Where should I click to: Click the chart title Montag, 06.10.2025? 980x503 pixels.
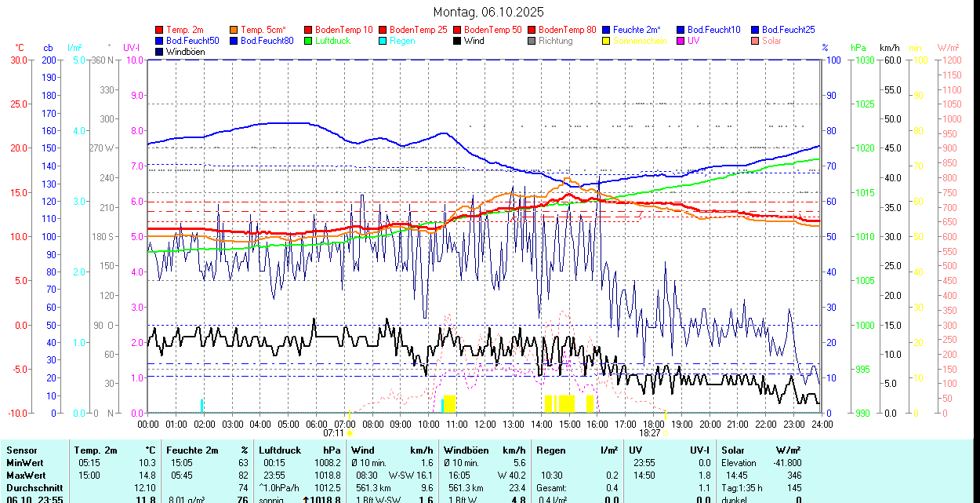click(x=488, y=13)
